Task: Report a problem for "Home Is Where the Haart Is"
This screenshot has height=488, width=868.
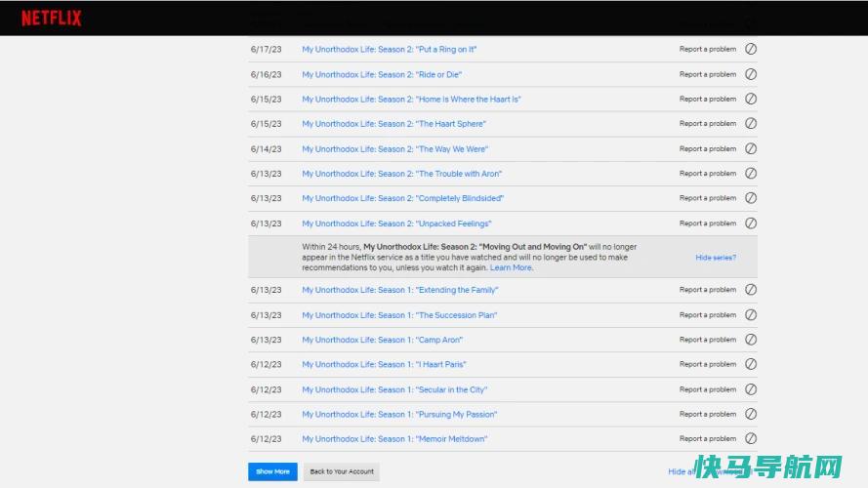Action: pyautogui.click(x=708, y=99)
